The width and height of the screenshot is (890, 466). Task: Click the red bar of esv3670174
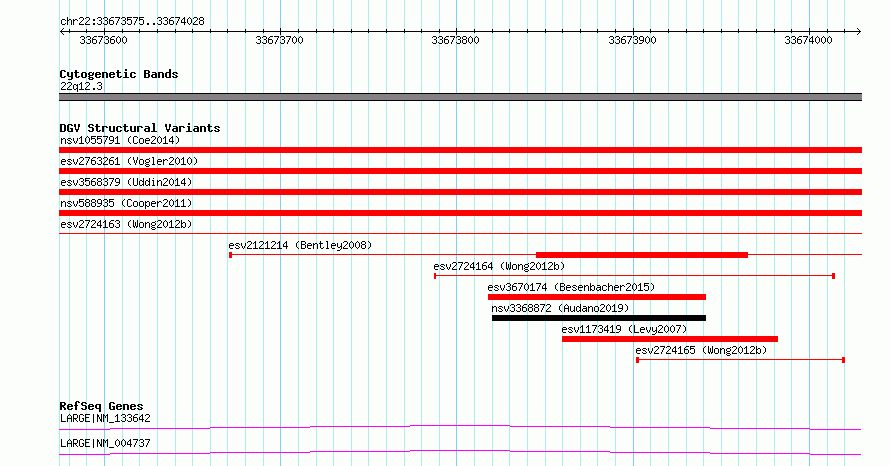[x=597, y=297]
